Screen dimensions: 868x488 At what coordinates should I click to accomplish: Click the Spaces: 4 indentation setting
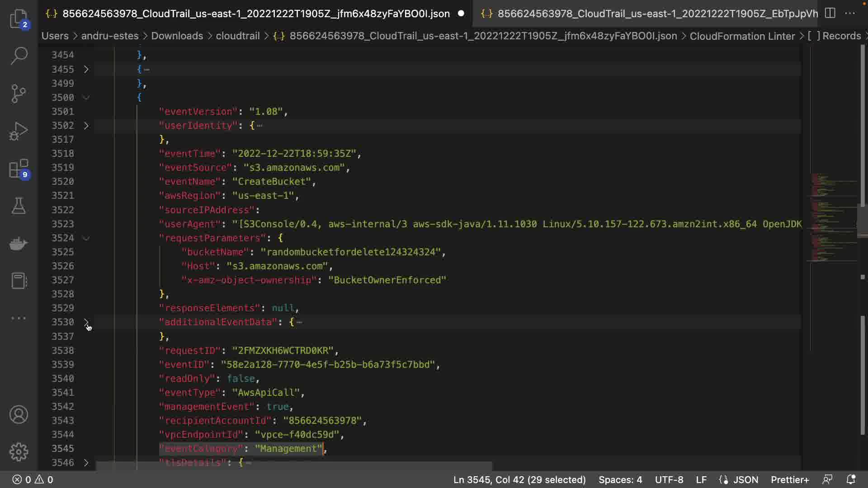[x=620, y=479]
